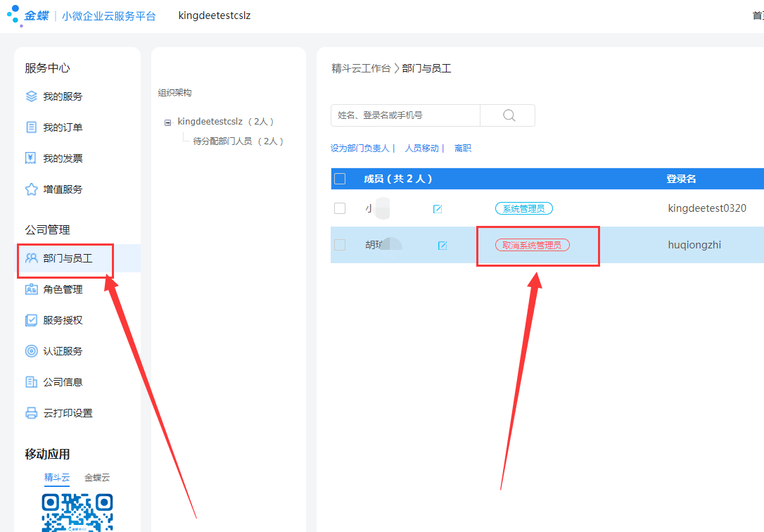764x532 pixels.
Task: Open 我的发票 menu item
Action: click(63, 158)
